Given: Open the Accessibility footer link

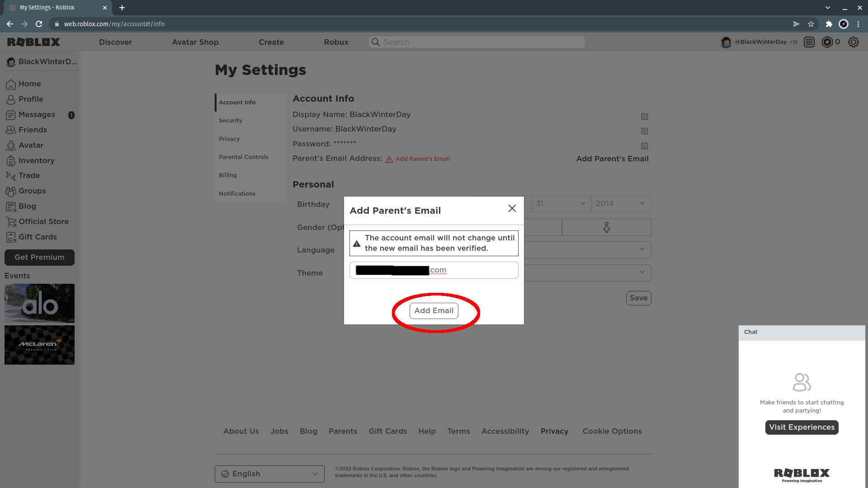Looking at the screenshot, I should click(x=505, y=432).
